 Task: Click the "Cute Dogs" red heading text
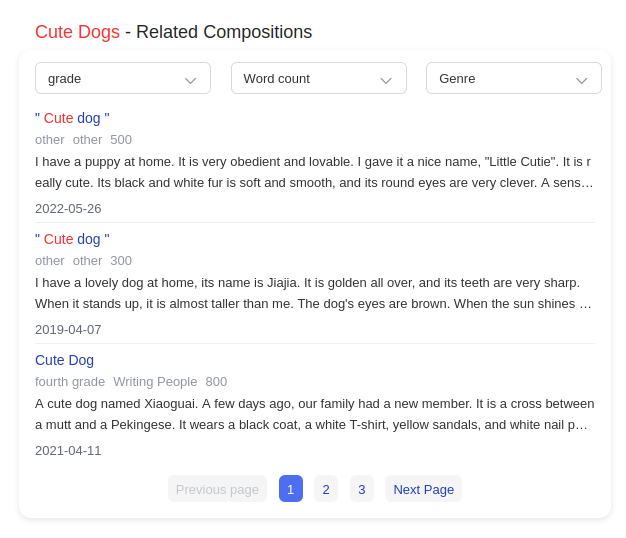tap(77, 32)
